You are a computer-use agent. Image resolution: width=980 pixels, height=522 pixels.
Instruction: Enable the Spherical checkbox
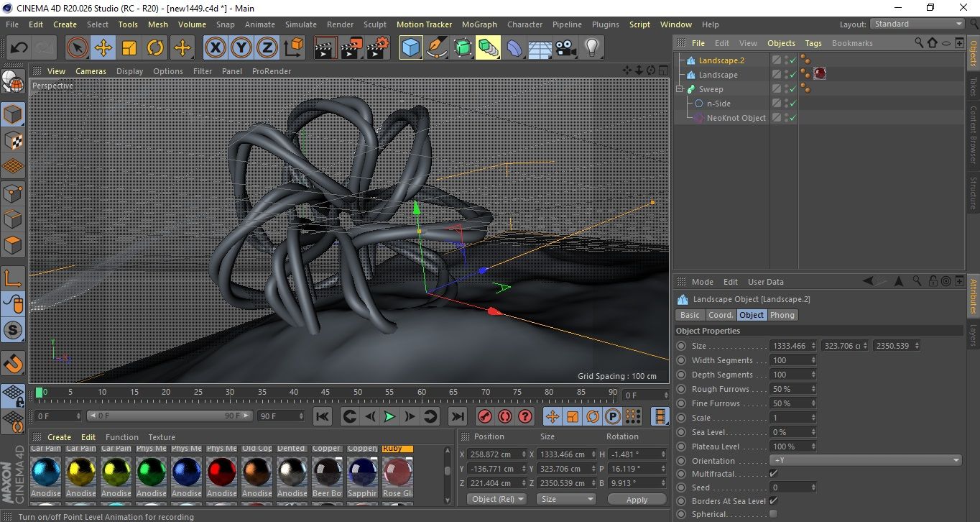coord(773,514)
